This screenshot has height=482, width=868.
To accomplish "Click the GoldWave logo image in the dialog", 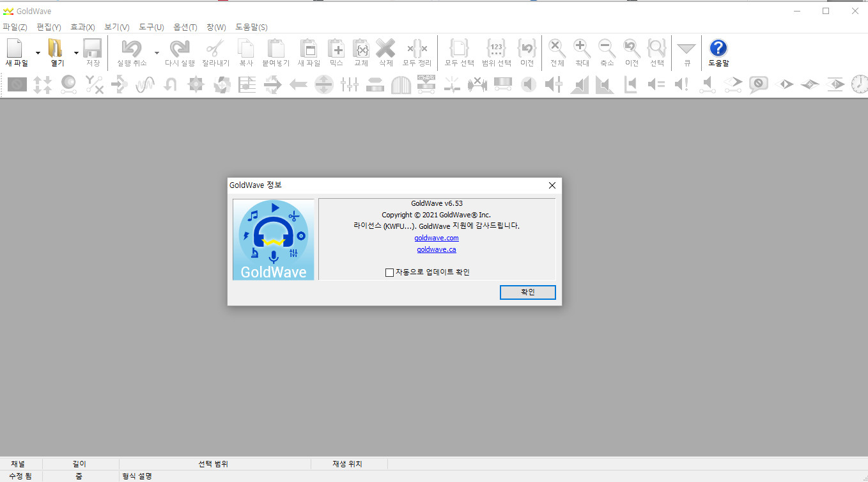I will 274,240.
